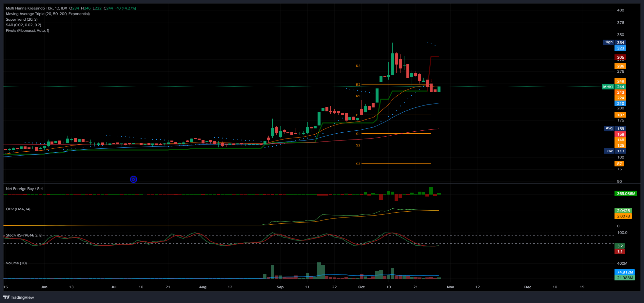Viewport: 644px width, 303px height.
Task: Click the Volume (20) pane title
Action: (16, 263)
